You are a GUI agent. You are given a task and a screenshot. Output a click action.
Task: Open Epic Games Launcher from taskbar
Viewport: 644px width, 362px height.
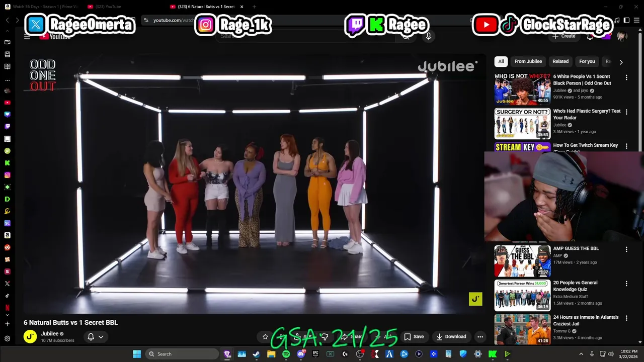coord(315,354)
